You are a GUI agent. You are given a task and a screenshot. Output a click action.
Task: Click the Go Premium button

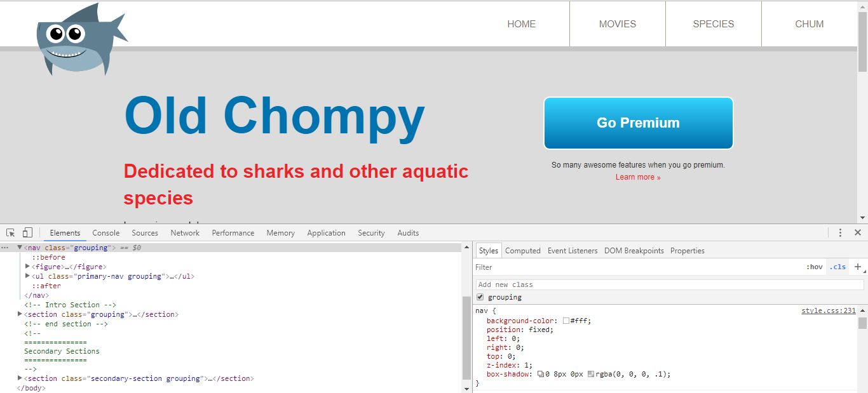click(x=638, y=123)
